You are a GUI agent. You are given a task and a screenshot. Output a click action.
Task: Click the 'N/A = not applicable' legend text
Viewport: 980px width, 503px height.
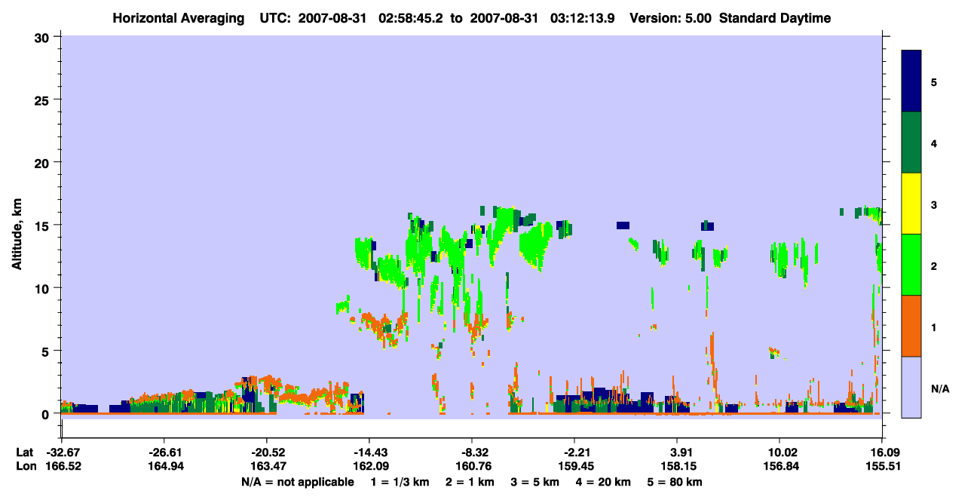[x=297, y=482]
